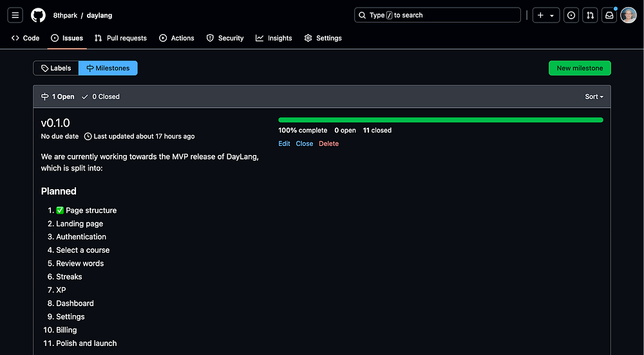Open the pull requests shortcut icon in header

590,15
